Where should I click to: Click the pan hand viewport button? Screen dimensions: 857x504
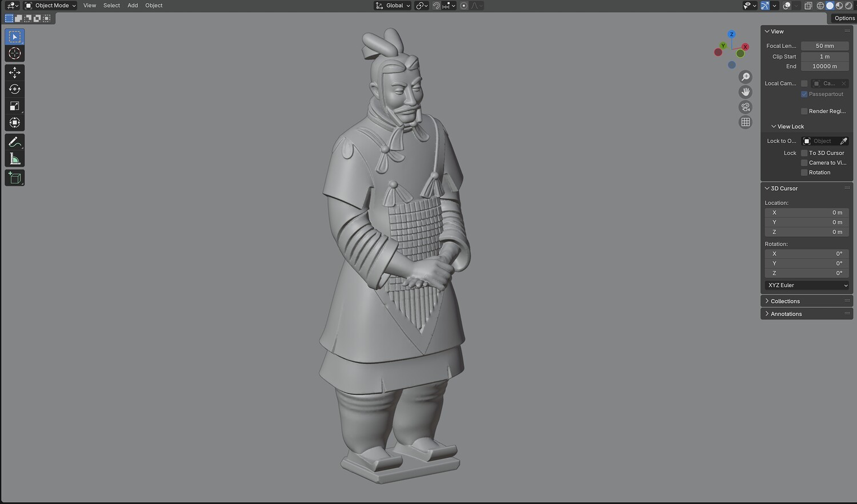pyautogui.click(x=746, y=92)
